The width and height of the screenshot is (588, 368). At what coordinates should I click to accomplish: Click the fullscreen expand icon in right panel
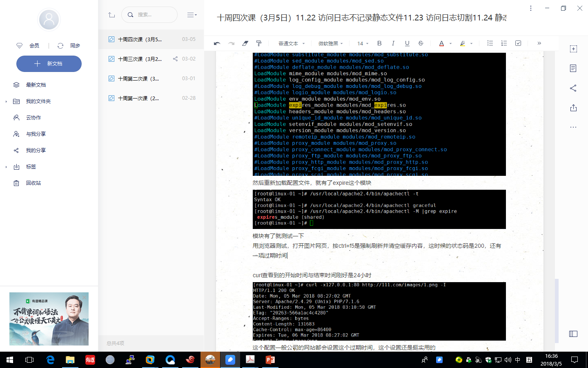coord(573,49)
